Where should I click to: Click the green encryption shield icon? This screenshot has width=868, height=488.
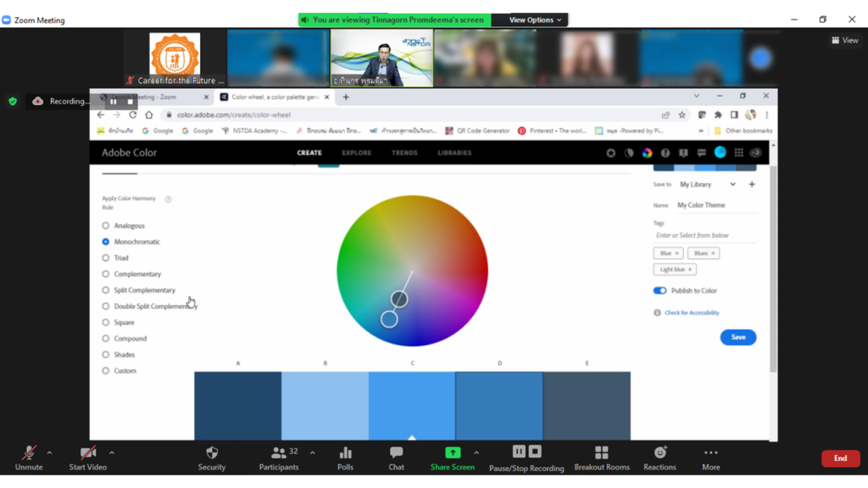13,102
